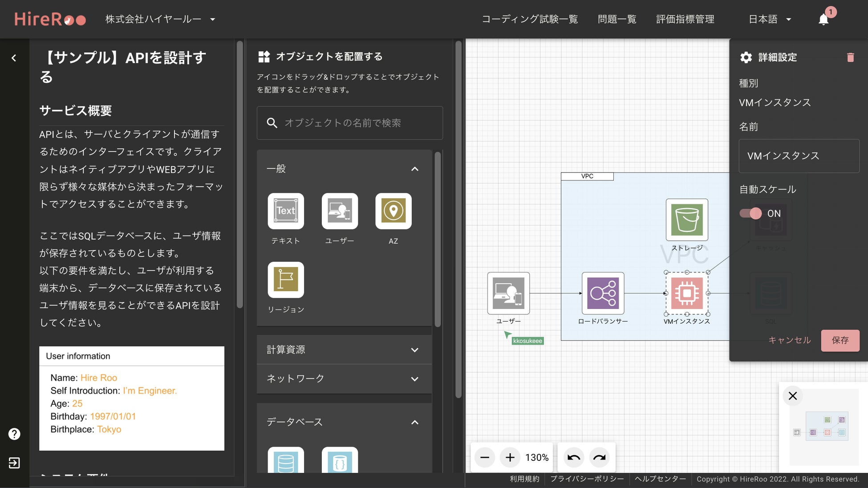The image size is (868, 488).
Task: Click the キャンセル button
Action: click(x=790, y=340)
